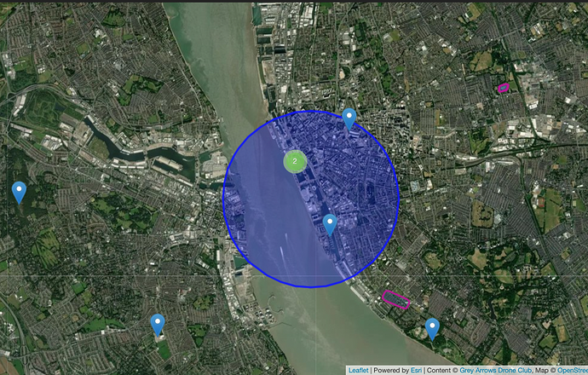Screen dimensions: 588x375
Task: Open the Esri attribution link
Action: (x=416, y=370)
